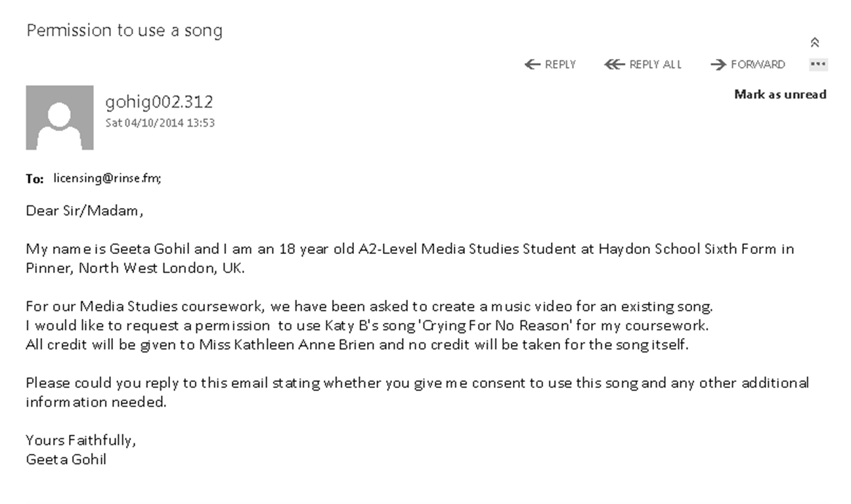The image size is (851, 504).
Task: Click the Dear Sir/Madam greeting line
Action: click(x=85, y=211)
